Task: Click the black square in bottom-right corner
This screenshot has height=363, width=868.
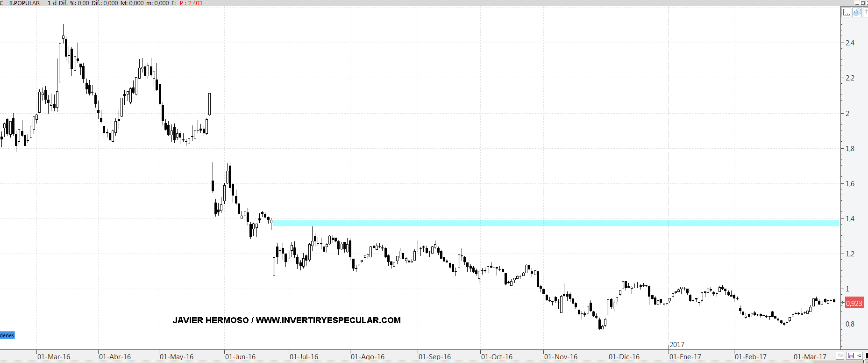Action: tap(866, 356)
